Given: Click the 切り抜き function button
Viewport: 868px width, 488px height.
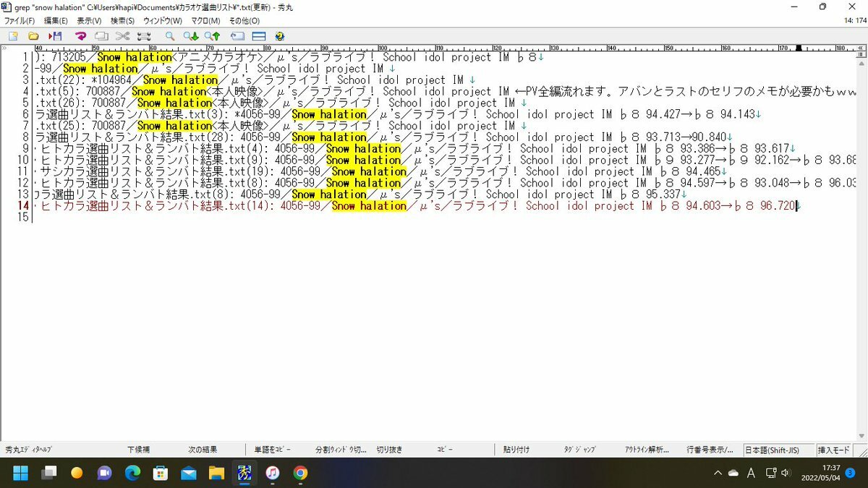Looking at the screenshot, I should click(x=389, y=449).
